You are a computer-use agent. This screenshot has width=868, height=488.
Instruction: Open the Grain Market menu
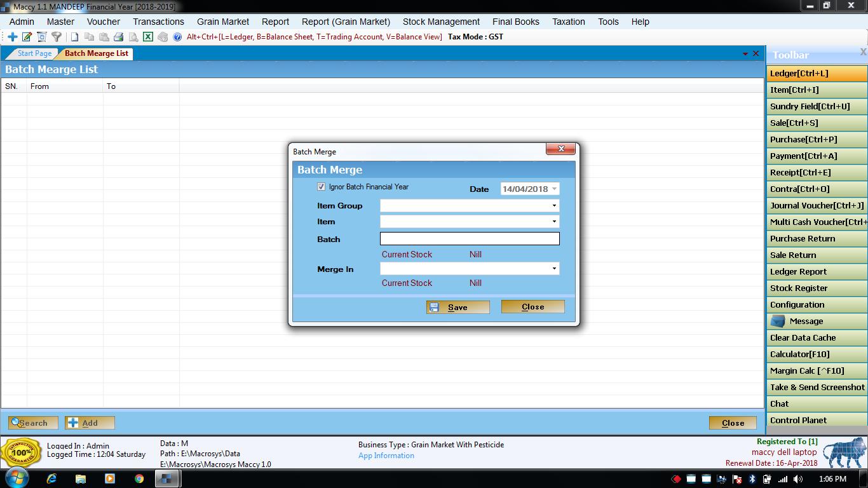tap(223, 22)
